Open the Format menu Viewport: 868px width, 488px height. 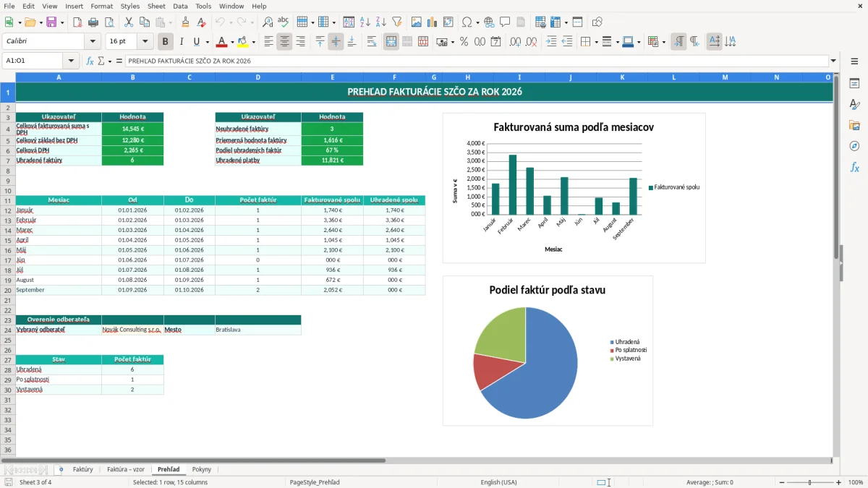101,6
